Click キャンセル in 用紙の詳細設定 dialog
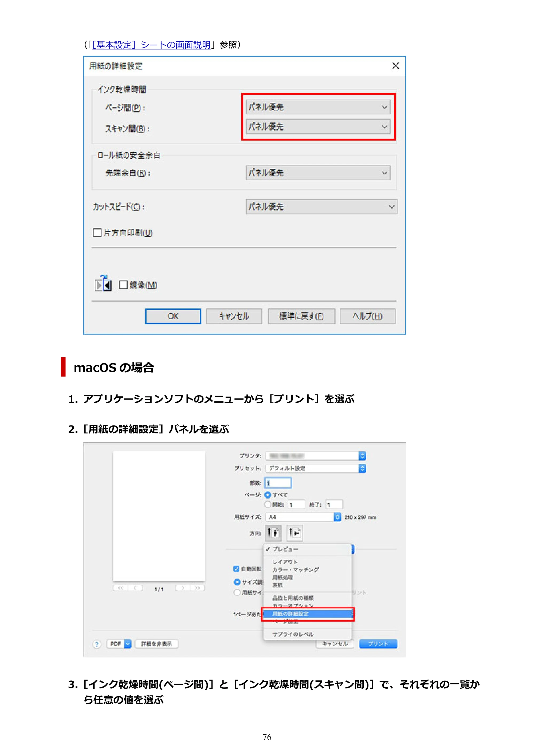 (234, 316)
